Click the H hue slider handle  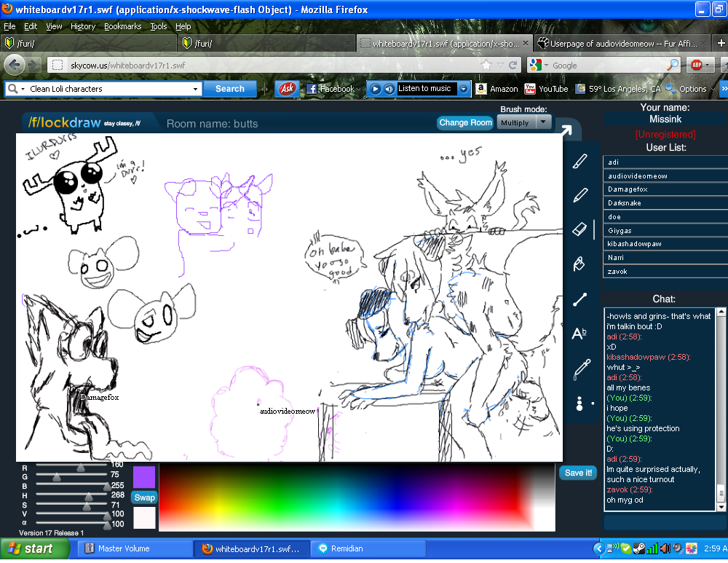coord(89,497)
